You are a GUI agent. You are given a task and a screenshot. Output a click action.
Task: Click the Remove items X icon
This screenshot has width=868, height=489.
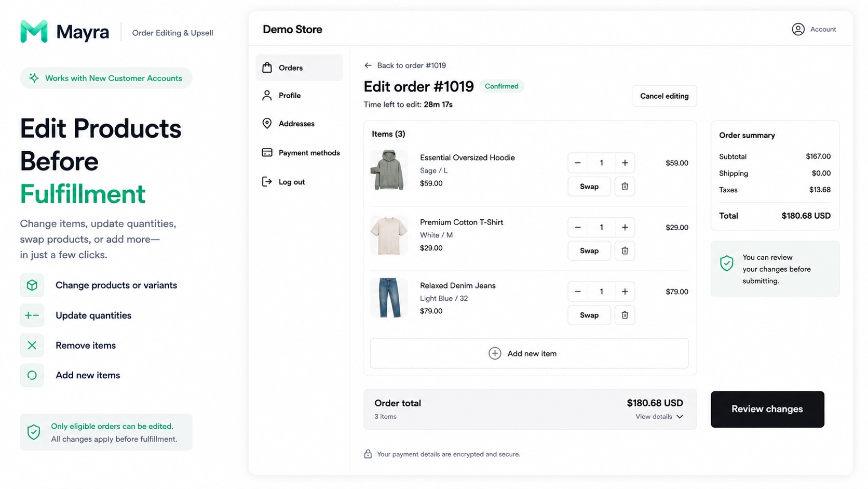(x=32, y=346)
